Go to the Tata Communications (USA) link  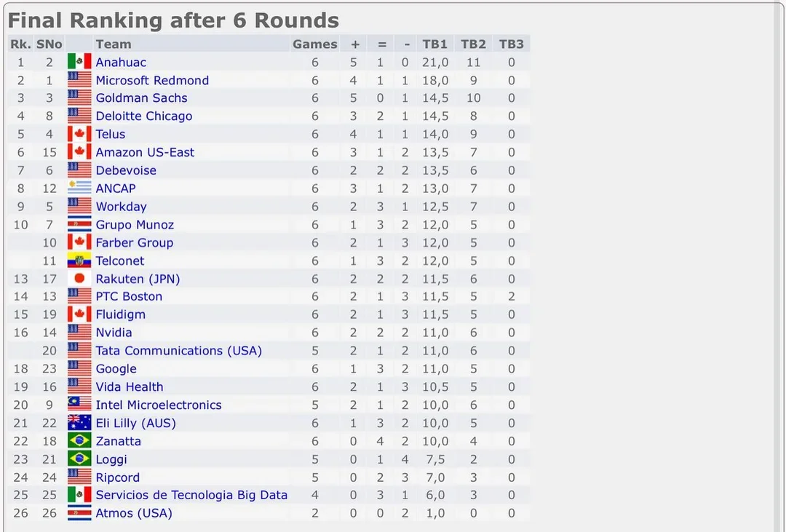coord(178,351)
